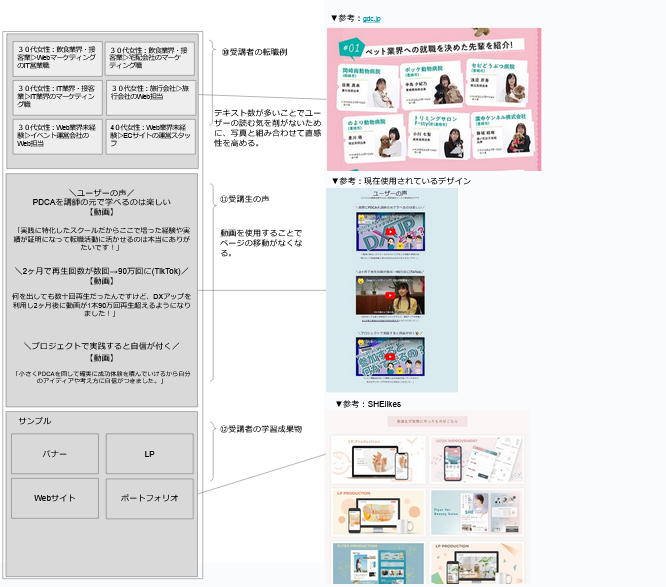Click the 旅行会社のWeb担当 career example card
The height and width of the screenshot is (587, 666).
pos(150,97)
